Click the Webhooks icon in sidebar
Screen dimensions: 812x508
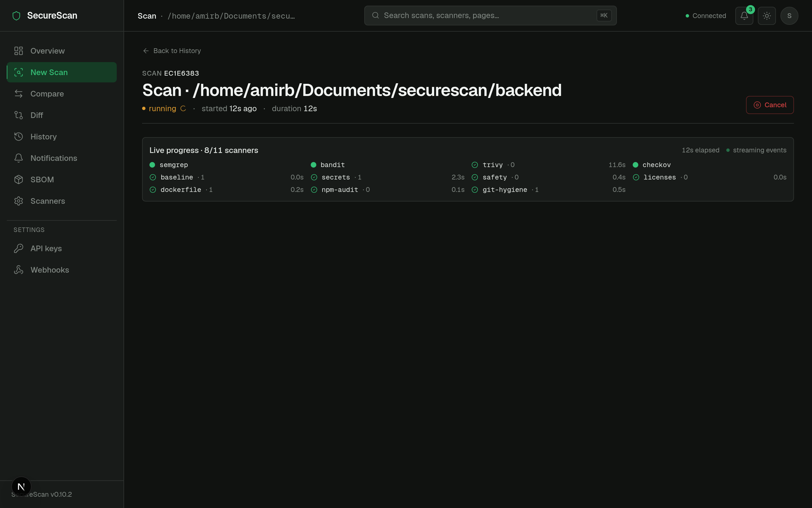click(18, 270)
